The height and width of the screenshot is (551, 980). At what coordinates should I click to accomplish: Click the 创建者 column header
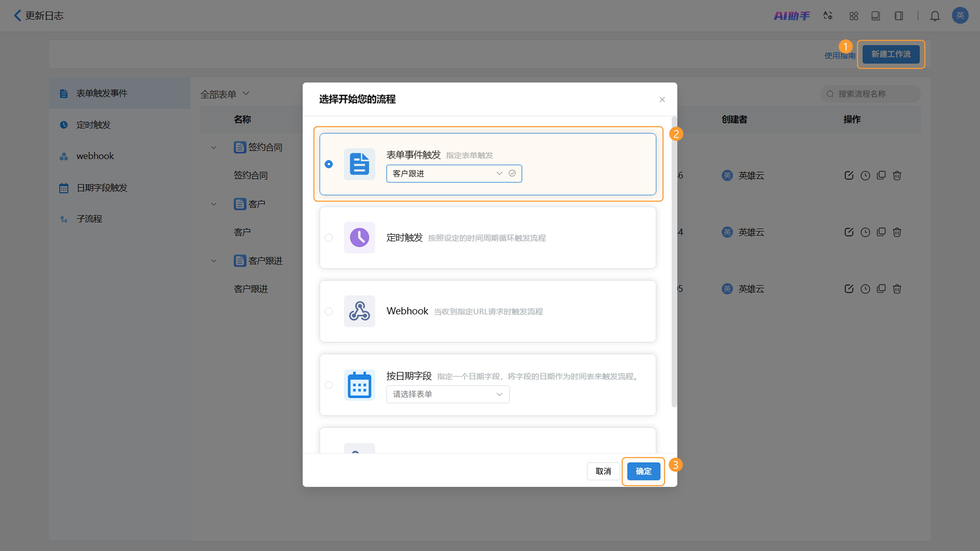pos(734,119)
